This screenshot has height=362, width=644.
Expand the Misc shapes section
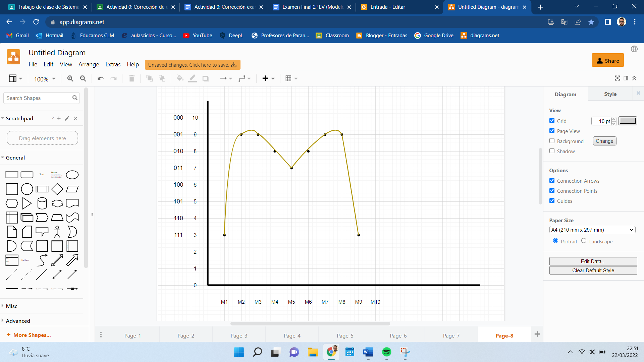11,306
